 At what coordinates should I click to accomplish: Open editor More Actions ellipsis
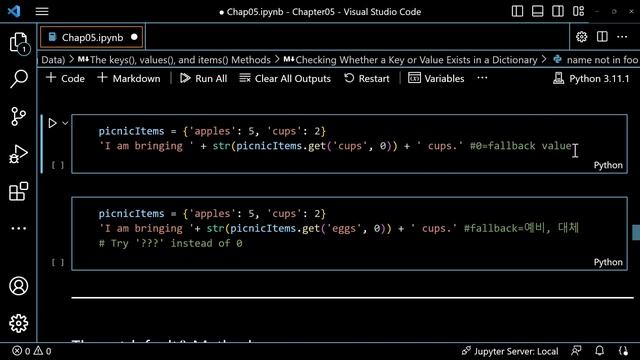[622, 37]
